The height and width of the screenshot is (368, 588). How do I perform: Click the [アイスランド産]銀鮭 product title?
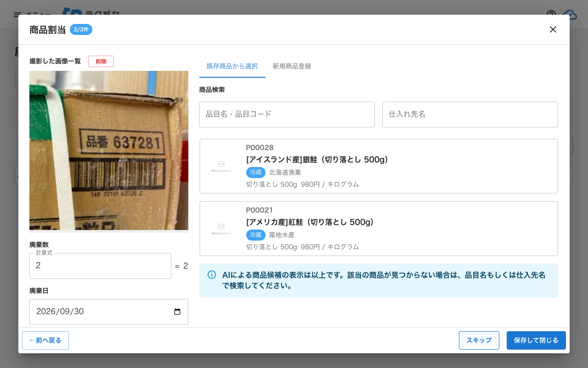pyautogui.click(x=317, y=160)
